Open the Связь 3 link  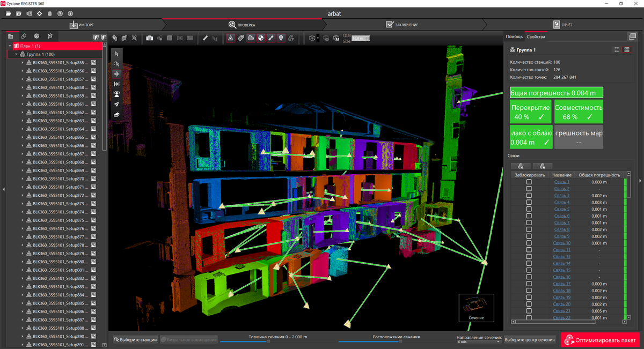pyautogui.click(x=561, y=196)
